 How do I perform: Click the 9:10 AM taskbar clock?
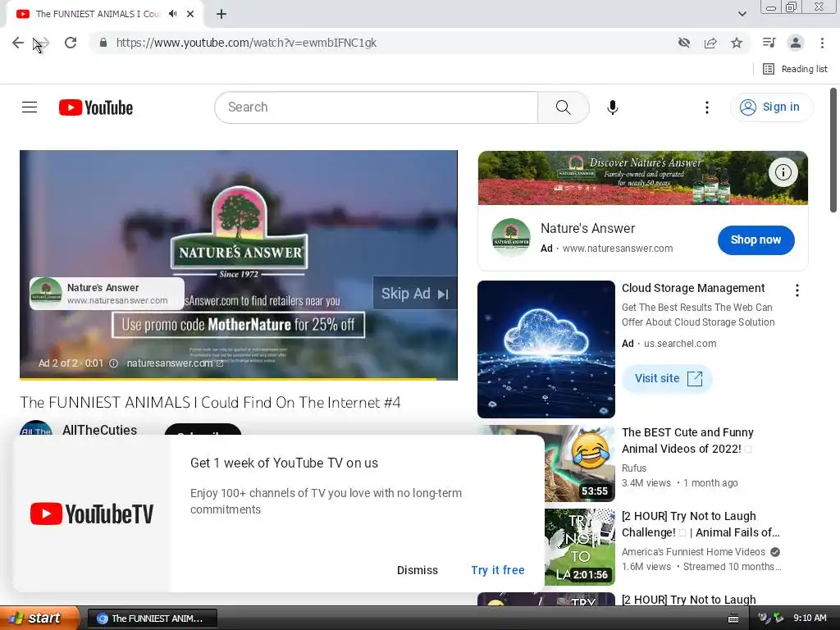[x=810, y=619]
